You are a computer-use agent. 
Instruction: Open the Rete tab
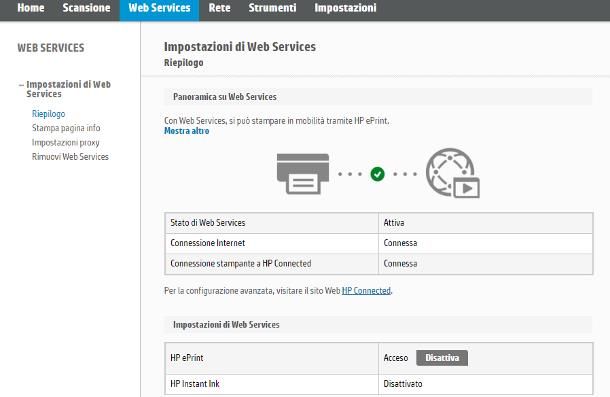pyautogui.click(x=219, y=8)
